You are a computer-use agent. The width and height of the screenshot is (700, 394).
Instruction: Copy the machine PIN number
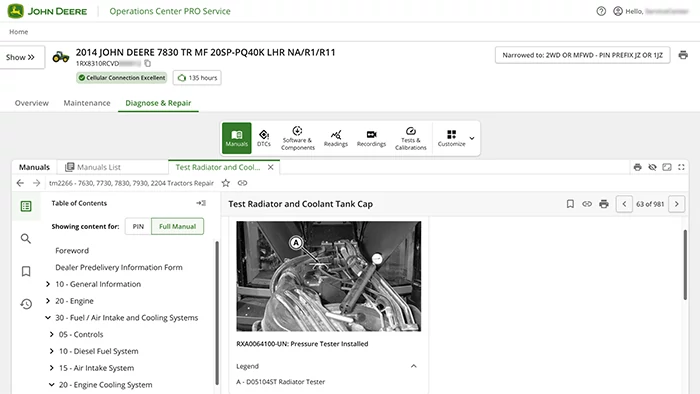[x=148, y=63]
